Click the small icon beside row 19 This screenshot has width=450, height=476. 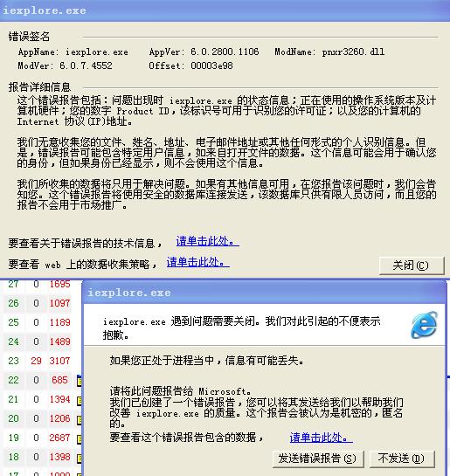click(x=80, y=439)
